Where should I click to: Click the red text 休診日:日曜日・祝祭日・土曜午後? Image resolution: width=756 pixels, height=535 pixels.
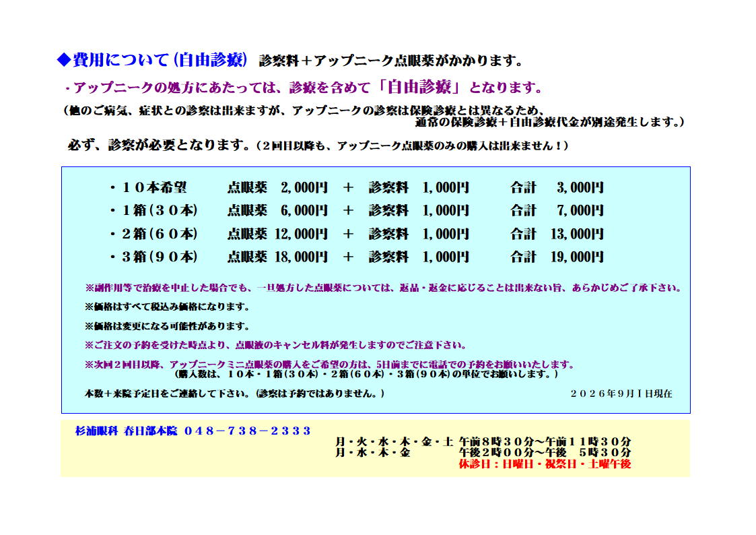point(545,464)
